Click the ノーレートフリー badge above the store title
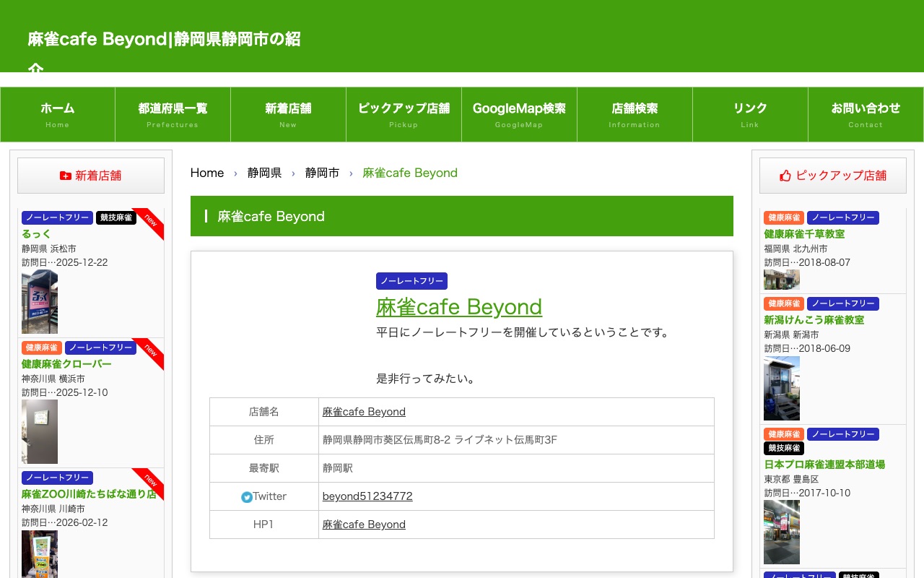 tap(411, 281)
